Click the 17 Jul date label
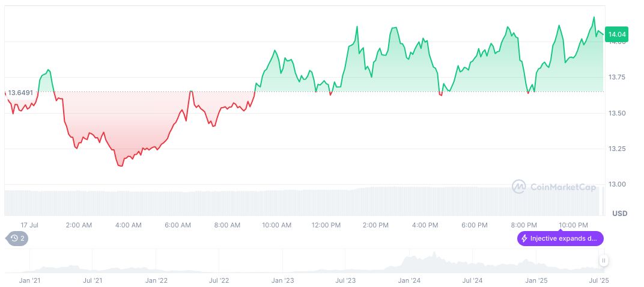644x287 pixels. [x=29, y=225]
